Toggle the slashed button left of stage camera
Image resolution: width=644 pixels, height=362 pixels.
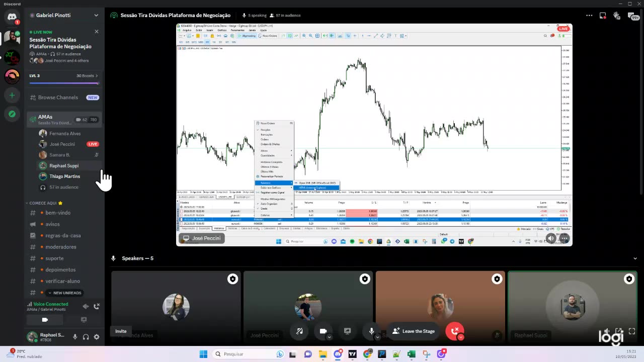299,331
